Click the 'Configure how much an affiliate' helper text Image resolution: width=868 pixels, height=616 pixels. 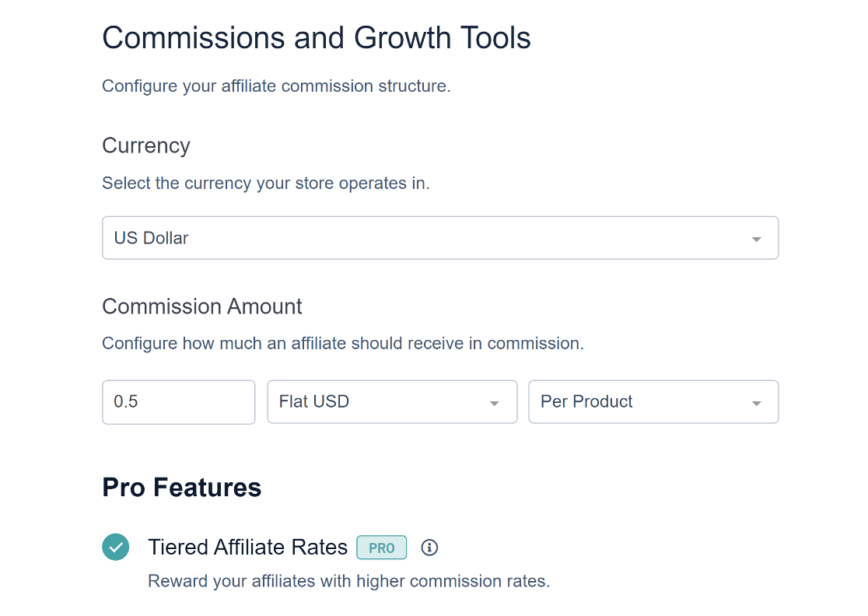(343, 343)
